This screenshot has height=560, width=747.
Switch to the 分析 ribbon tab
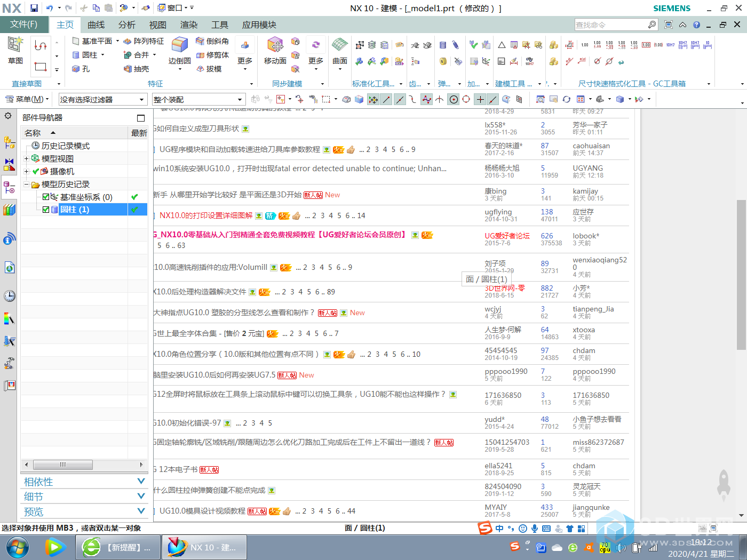coord(127,25)
